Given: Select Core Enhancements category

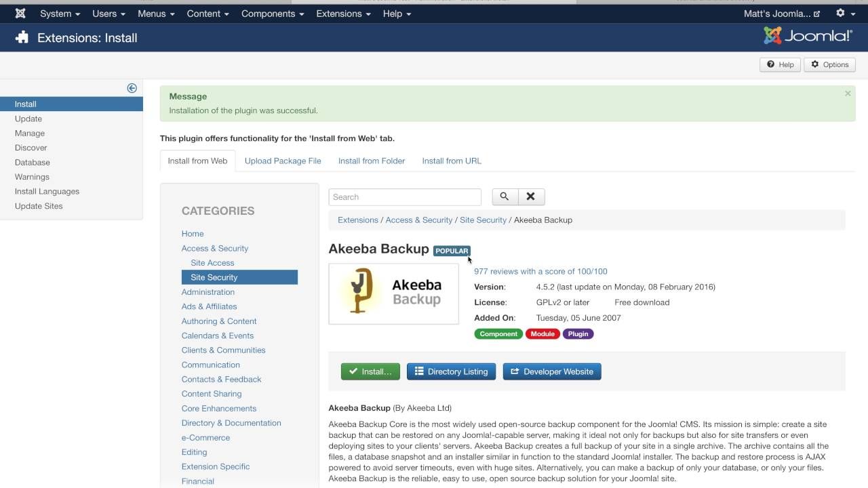Looking at the screenshot, I should (x=219, y=409).
